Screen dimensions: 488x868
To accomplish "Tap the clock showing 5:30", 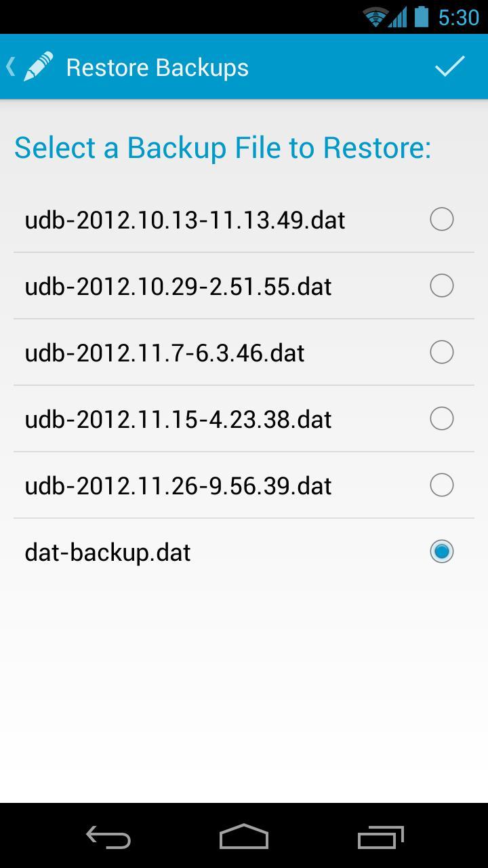I will click(x=459, y=17).
